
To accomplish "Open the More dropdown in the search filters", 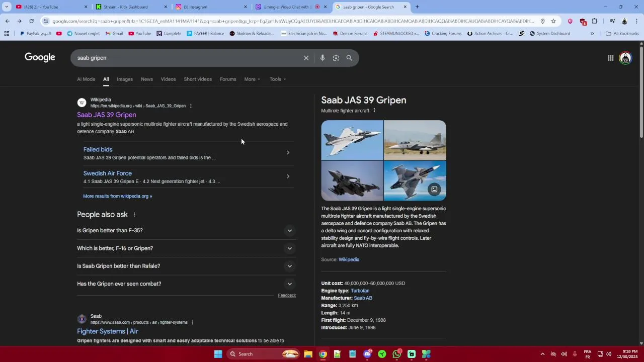I will click(252, 79).
